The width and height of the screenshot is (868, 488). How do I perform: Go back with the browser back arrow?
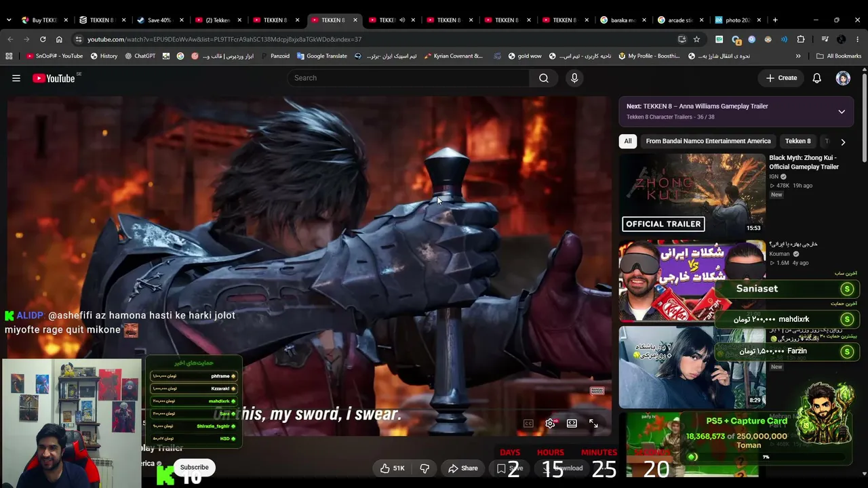pos(9,39)
